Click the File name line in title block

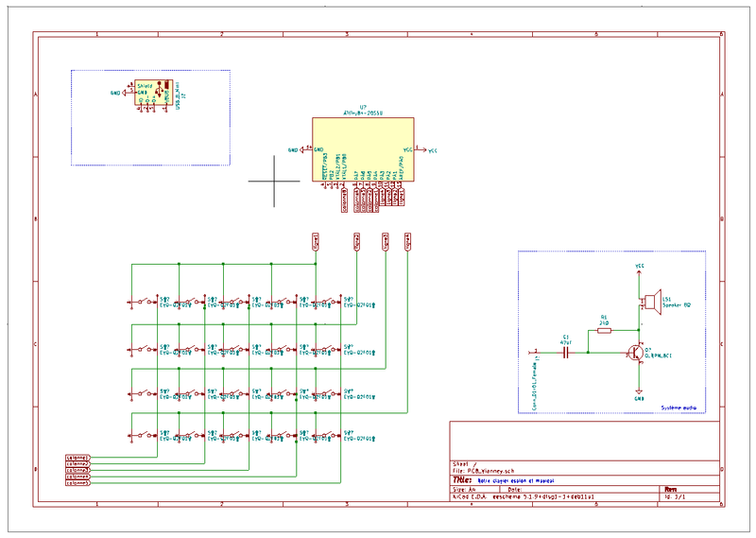487,470
